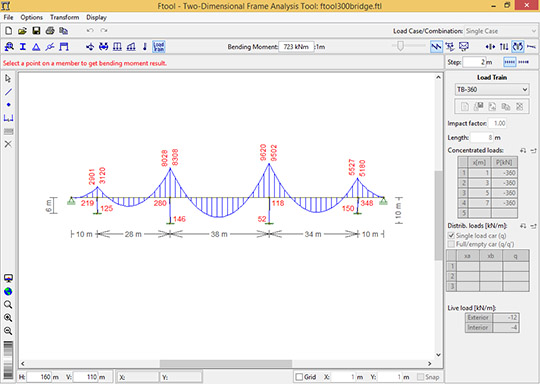Expand Load Case/Combination dropdown
The width and height of the screenshot is (540, 384).
point(500,31)
